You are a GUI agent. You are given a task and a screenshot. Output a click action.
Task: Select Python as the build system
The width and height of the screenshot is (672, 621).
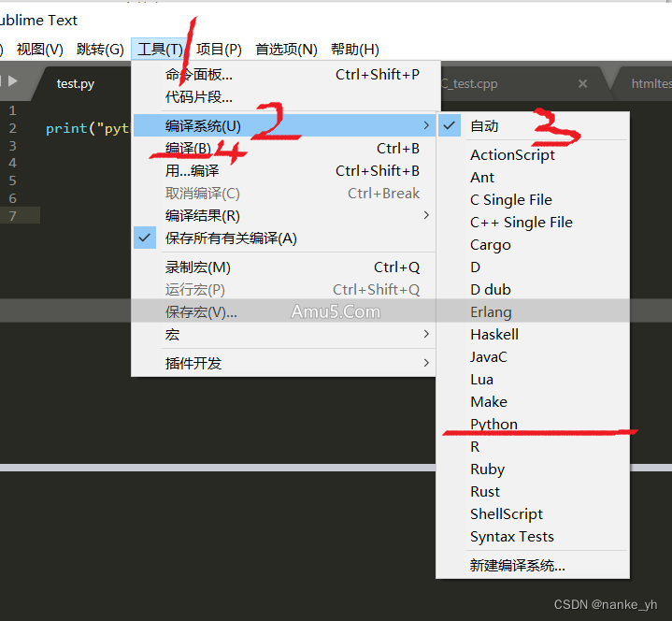(493, 425)
